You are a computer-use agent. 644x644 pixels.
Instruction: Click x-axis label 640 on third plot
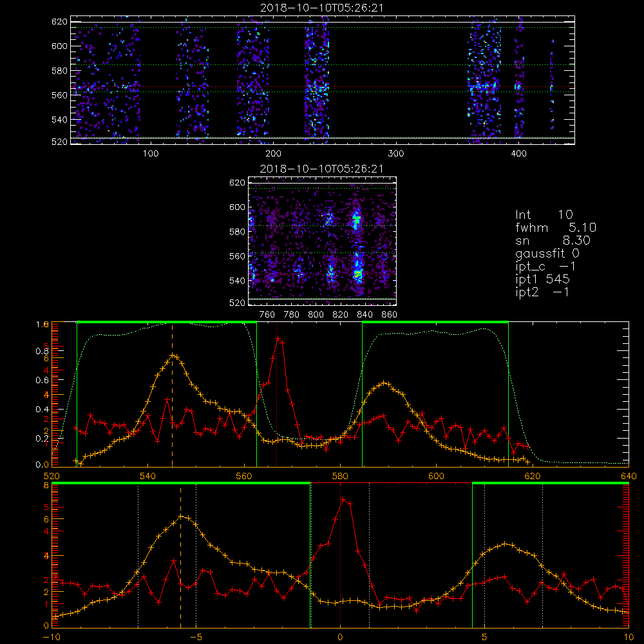point(629,476)
